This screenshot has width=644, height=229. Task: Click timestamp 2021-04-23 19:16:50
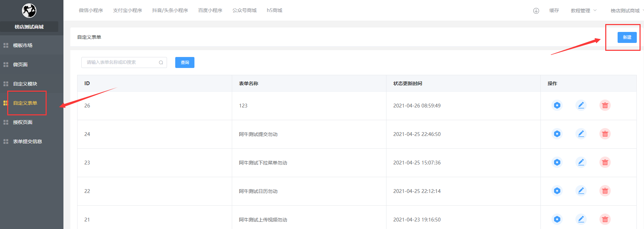tap(417, 220)
